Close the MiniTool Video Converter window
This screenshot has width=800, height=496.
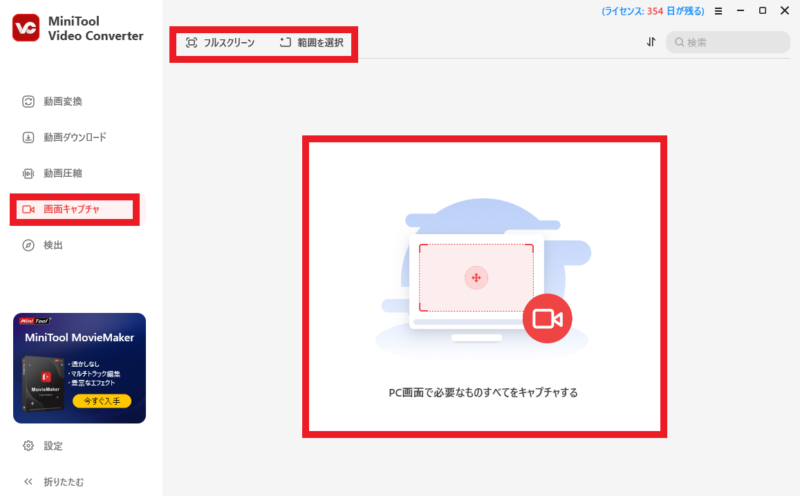tap(785, 11)
